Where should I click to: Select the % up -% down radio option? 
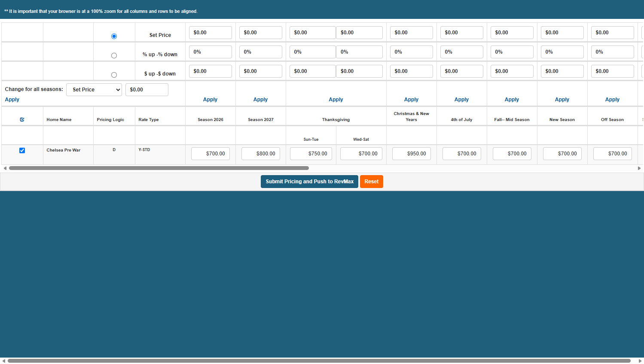(x=114, y=55)
